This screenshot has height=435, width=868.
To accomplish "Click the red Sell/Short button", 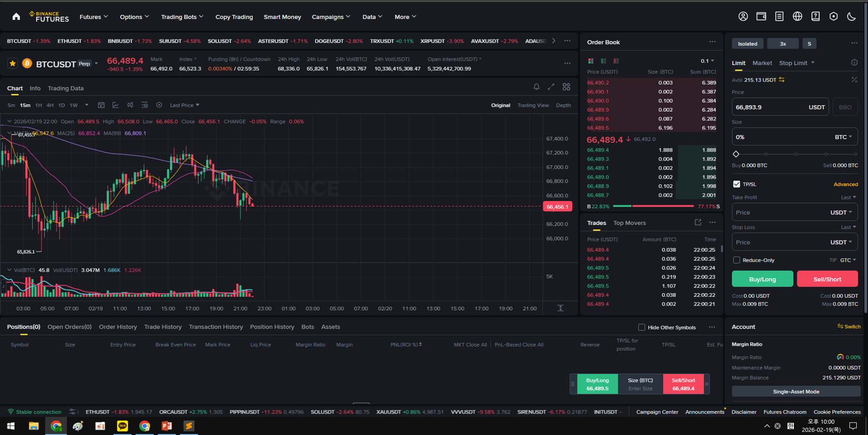I will click(827, 279).
